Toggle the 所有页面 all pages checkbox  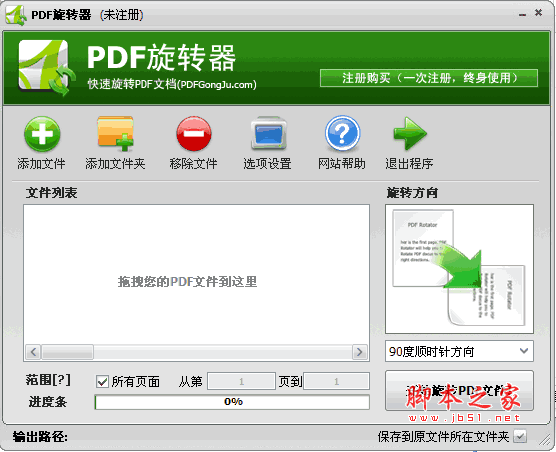tap(102, 382)
